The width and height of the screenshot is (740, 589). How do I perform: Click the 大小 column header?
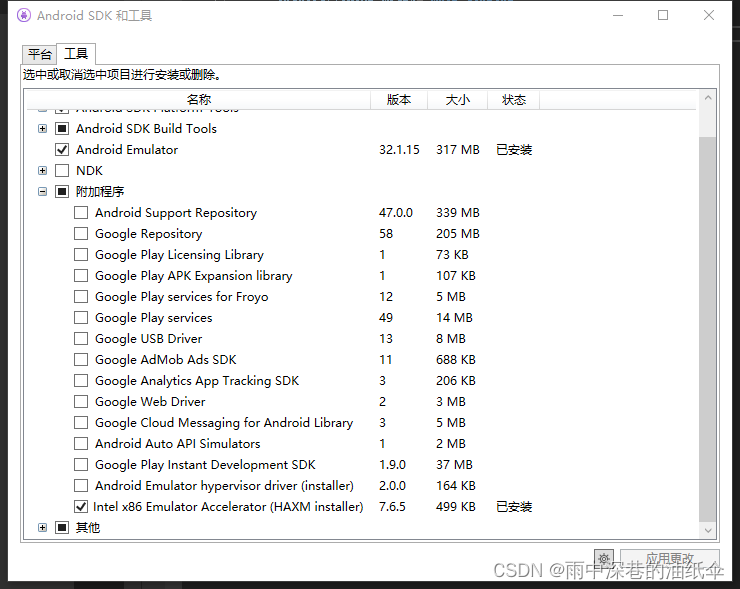tap(457, 100)
